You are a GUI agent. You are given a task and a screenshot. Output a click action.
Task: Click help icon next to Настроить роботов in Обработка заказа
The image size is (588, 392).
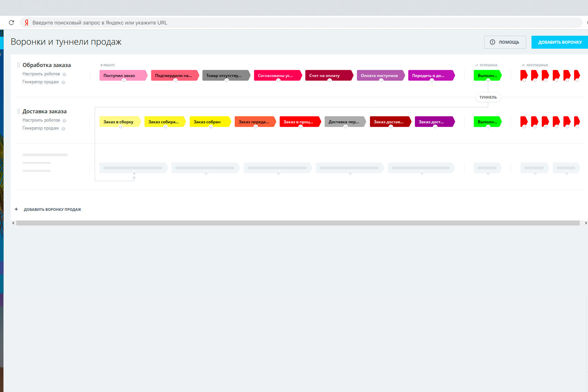pyautogui.click(x=64, y=74)
